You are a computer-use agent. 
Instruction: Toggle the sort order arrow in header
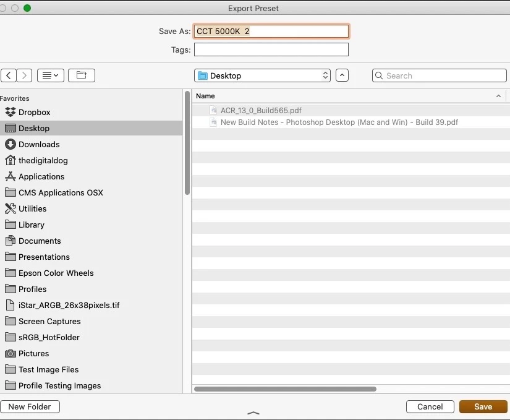498,96
